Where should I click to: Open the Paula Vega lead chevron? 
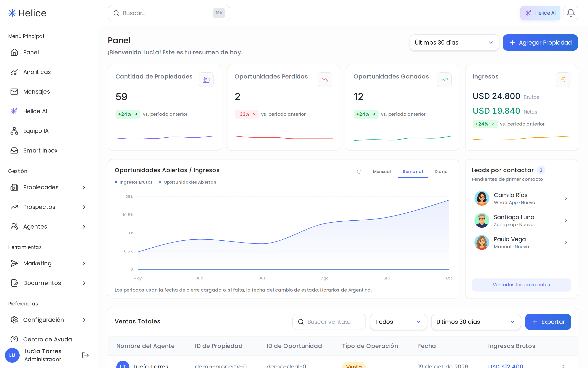(x=566, y=243)
